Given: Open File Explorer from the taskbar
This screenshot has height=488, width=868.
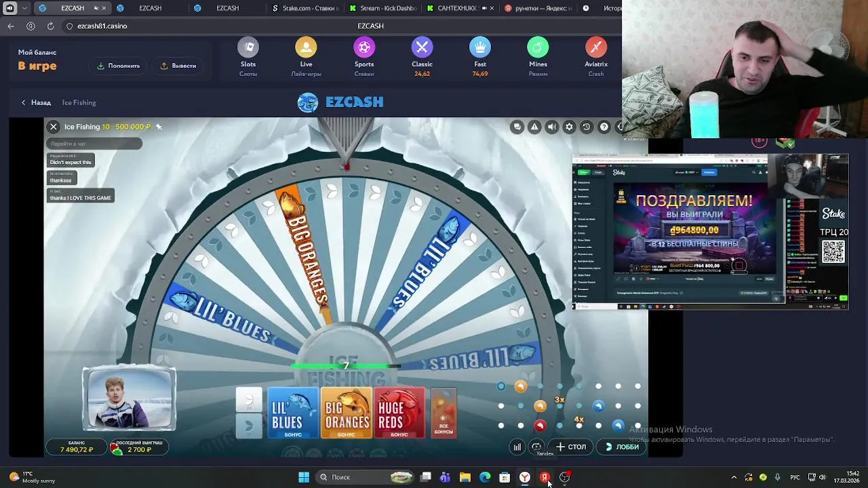Looking at the screenshot, I should pos(465,477).
